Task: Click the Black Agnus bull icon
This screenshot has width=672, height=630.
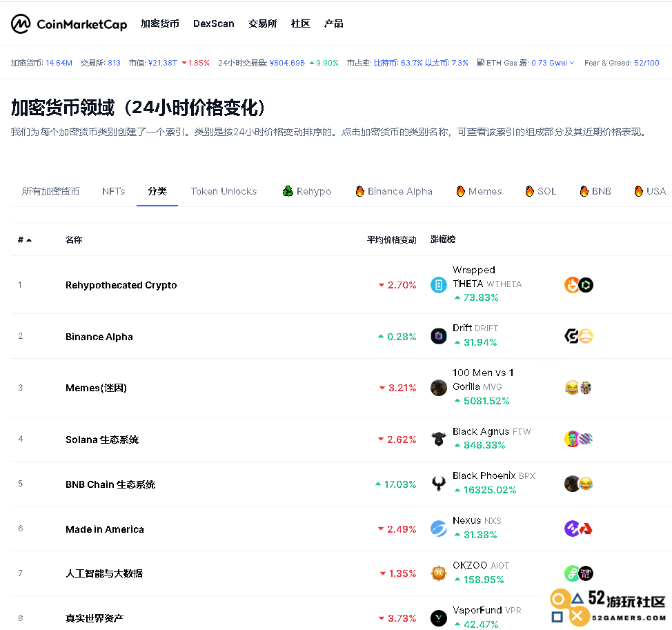Action: click(438, 439)
